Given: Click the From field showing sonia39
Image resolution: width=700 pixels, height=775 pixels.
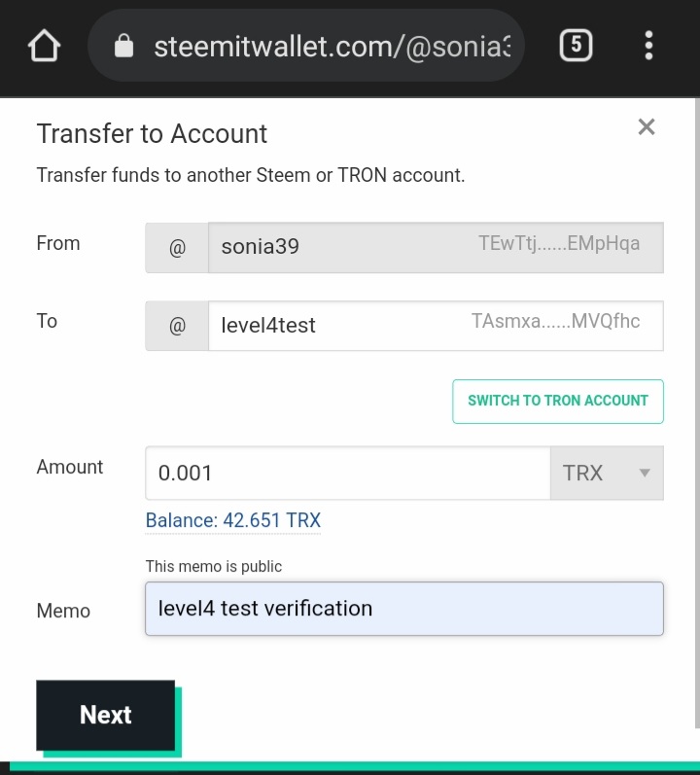Looking at the screenshot, I should [331, 248].
